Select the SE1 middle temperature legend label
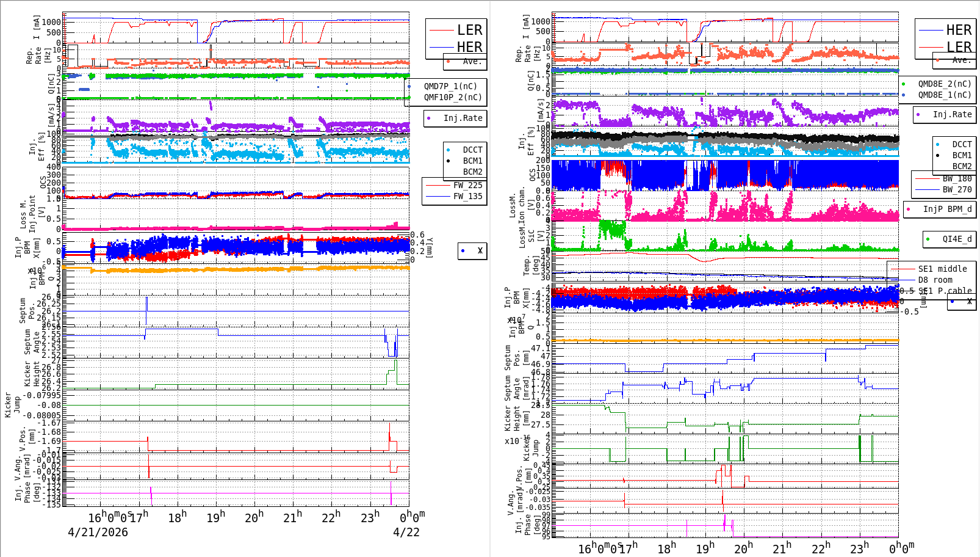 tap(942, 269)
